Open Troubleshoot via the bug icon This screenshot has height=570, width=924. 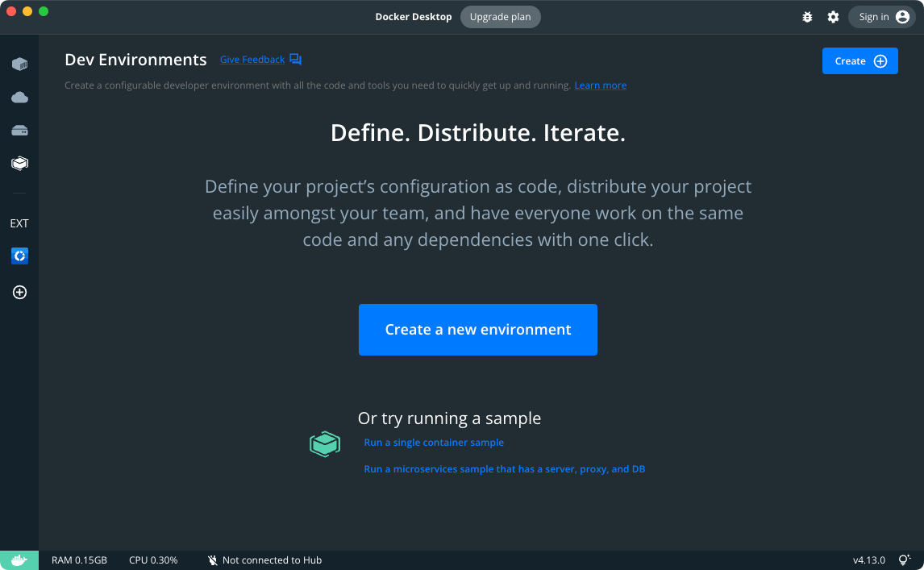[807, 17]
